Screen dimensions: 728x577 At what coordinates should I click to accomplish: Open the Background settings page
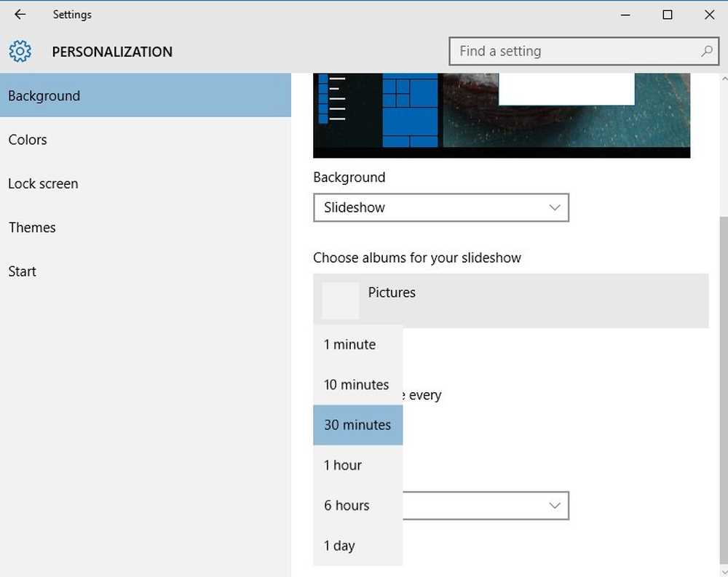[x=146, y=96]
